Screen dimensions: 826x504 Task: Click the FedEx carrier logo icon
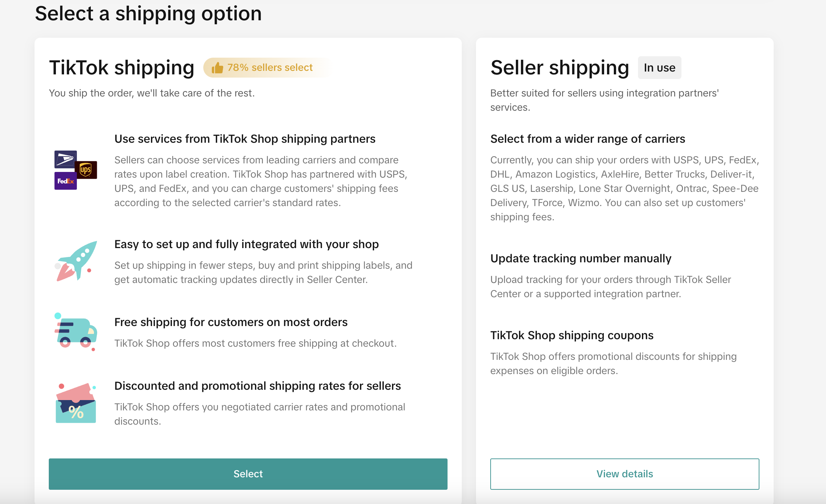[x=66, y=181]
